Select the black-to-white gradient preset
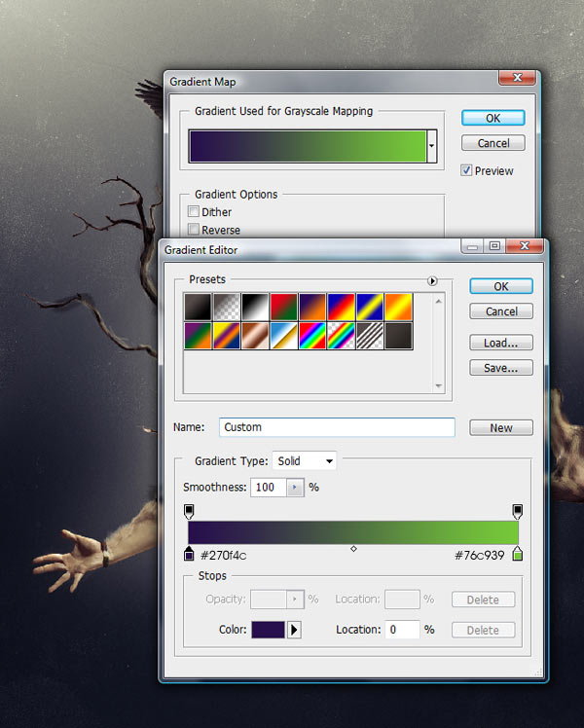This screenshot has height=728, width=584. (x=255, y=307)
